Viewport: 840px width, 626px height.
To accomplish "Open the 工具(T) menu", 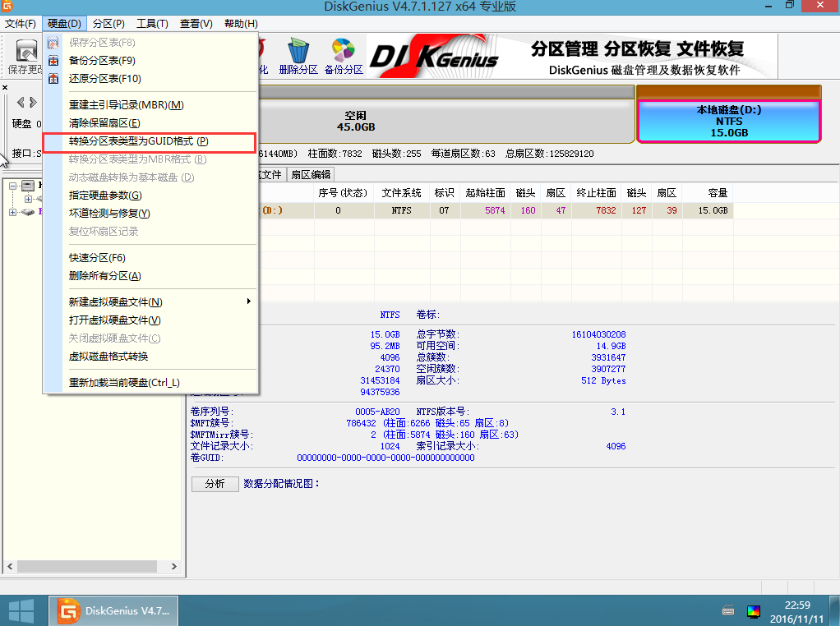I will click(x=152, y=24).
